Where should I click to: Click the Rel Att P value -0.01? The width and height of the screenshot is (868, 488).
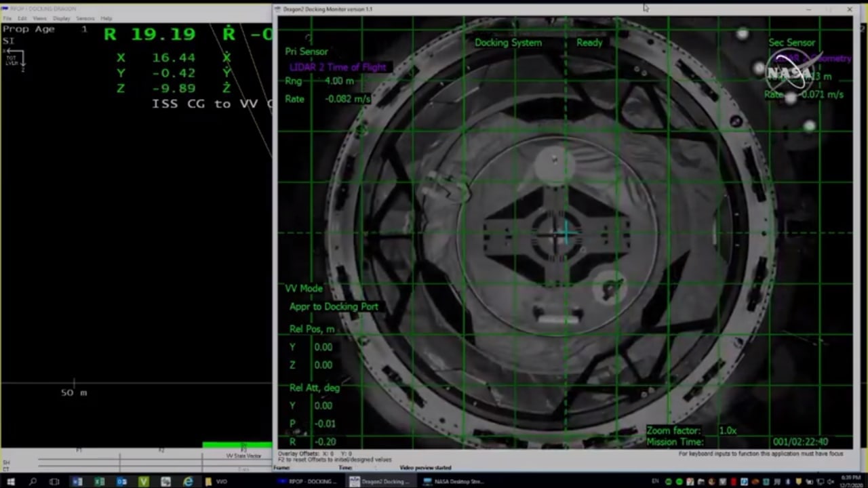[325, 424]
